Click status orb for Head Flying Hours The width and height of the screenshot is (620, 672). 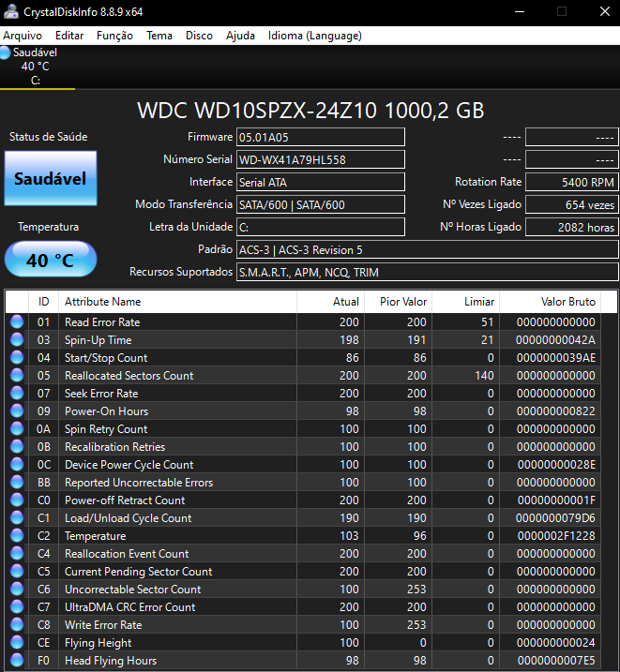[x=17, y=660]
